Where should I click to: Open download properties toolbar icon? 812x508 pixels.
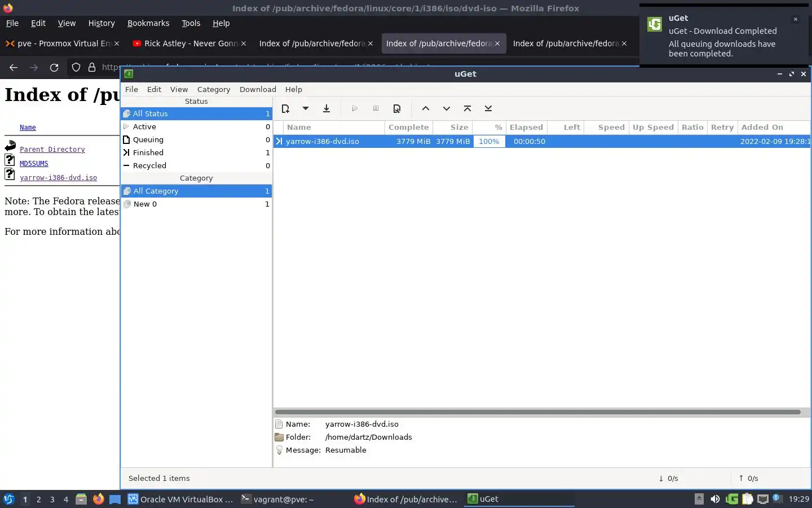click(397, 108)
